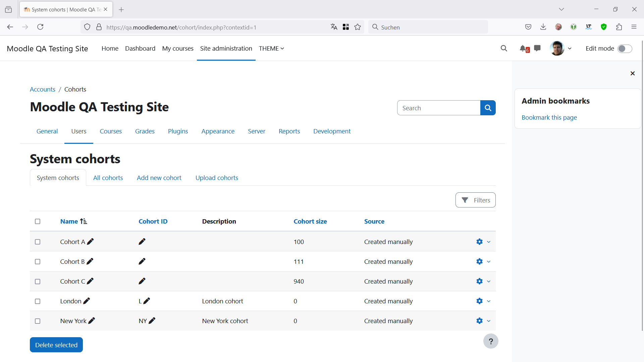Switch to the General admin tab
This screenshot has height=362, width=644.
coord(47,131)
